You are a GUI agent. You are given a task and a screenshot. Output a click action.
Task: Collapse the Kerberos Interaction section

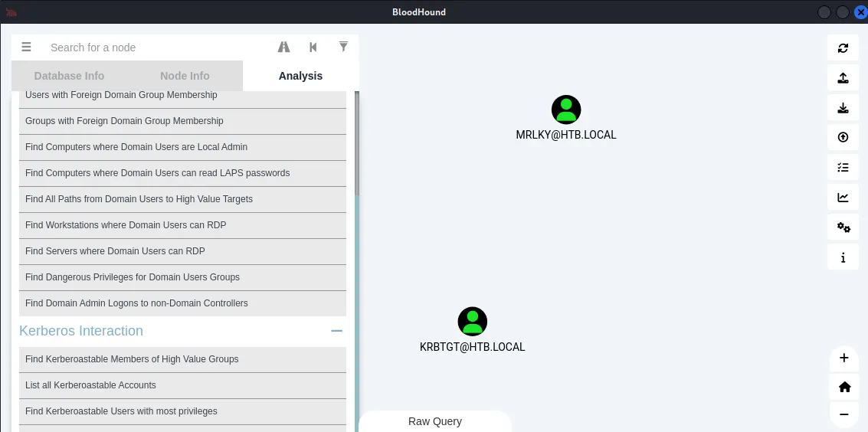(x=336, y=331)
